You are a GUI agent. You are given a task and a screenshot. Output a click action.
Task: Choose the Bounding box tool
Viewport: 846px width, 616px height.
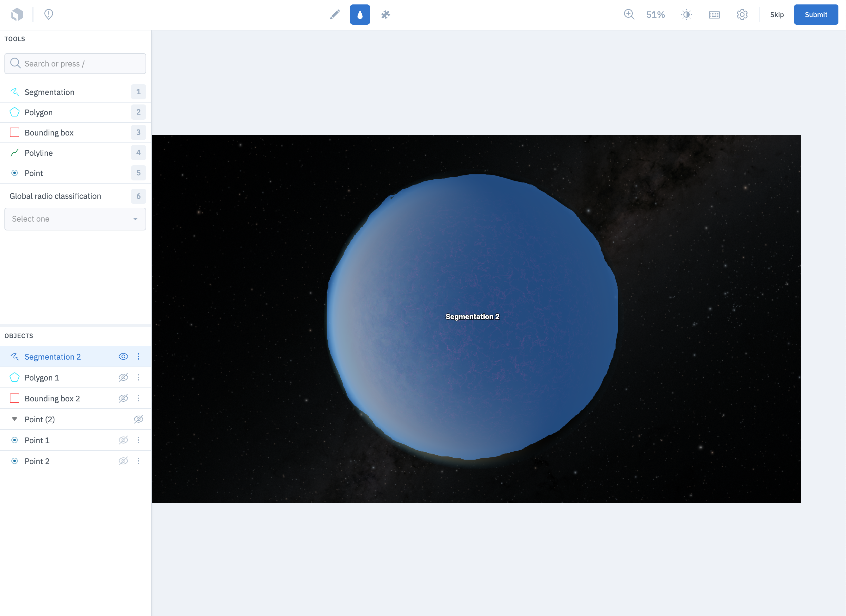(x=49, y=132)
